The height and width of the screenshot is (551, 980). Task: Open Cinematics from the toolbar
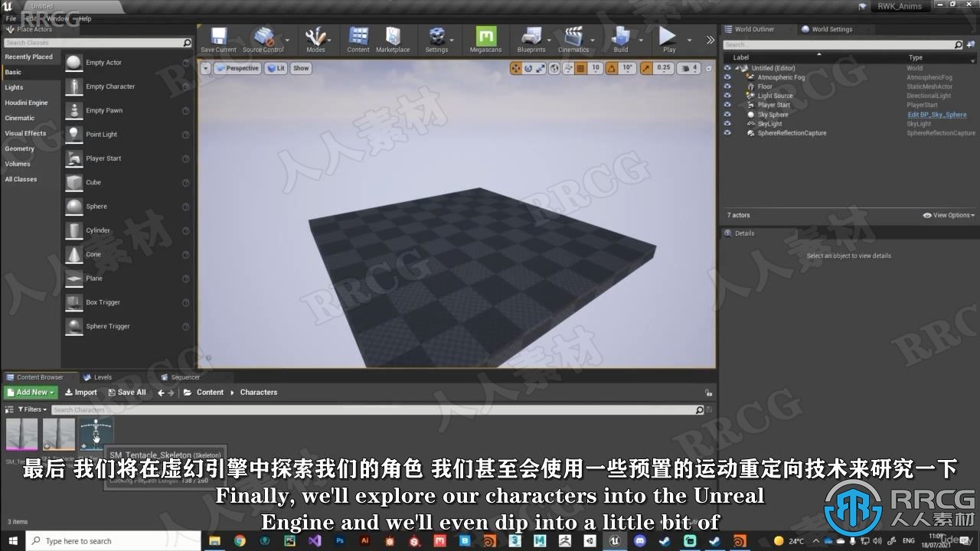tap(573, 39)
